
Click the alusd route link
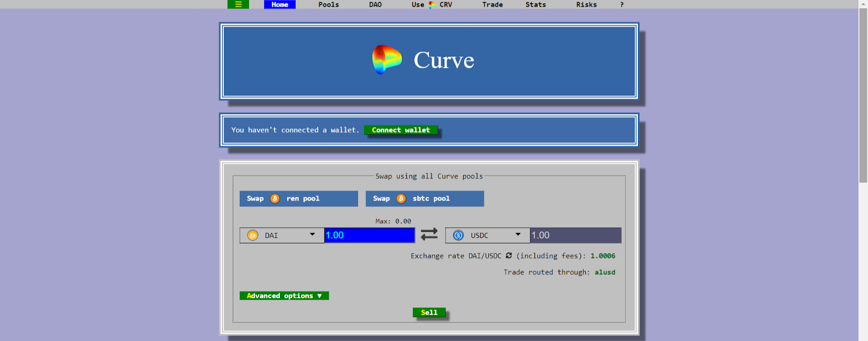pyautogui.click(x=605, y=272)
